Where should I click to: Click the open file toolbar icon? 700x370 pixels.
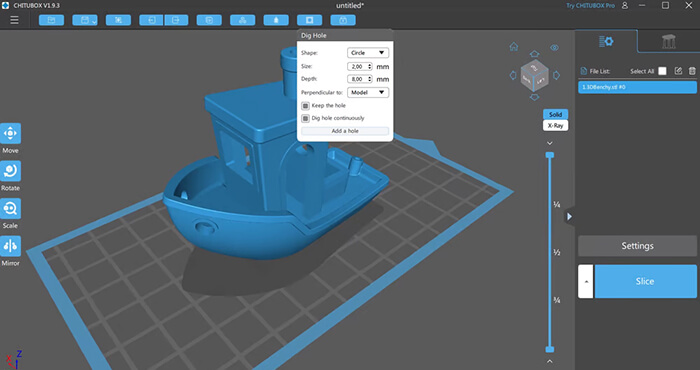51,20
